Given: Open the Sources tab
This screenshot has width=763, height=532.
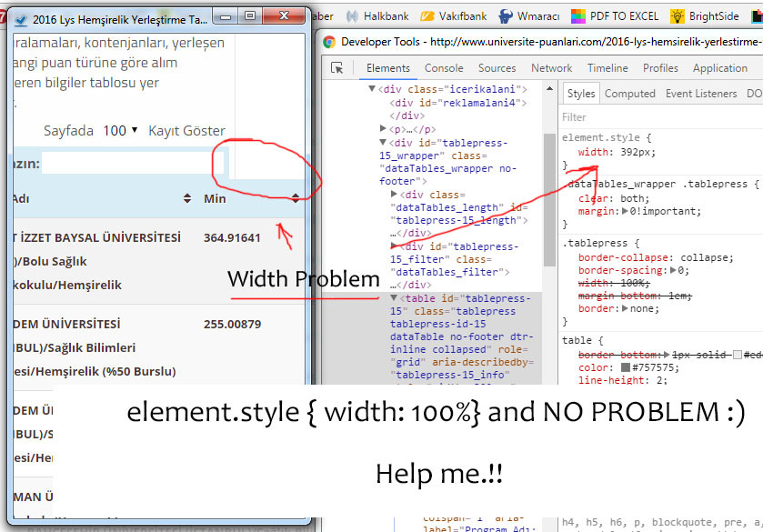Looking at the screenshot, I should click(497, 68).
